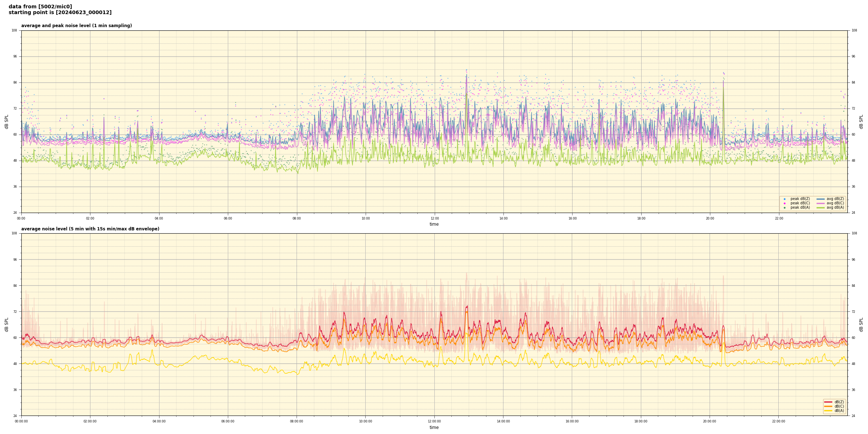Viewport: 868px width, 434px height.
Task: Select the avg dB(Z) blue legend line
Action: pyautogui.click(x=821, y=199)
